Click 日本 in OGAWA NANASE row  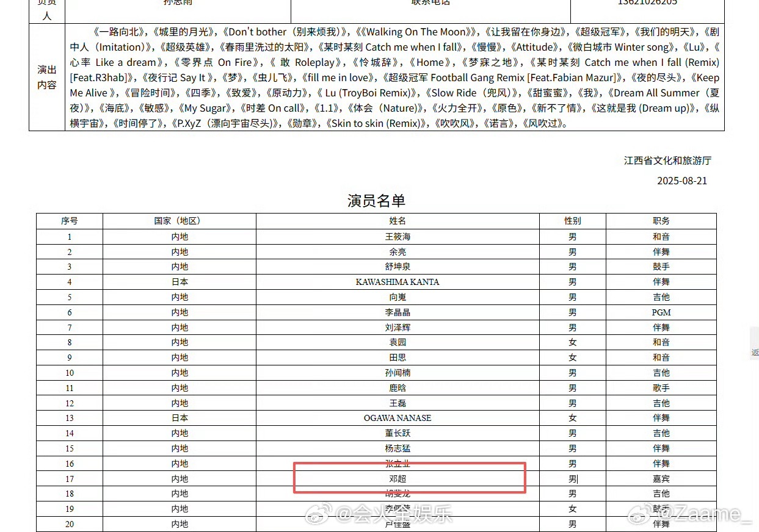(x=180, y=418)
